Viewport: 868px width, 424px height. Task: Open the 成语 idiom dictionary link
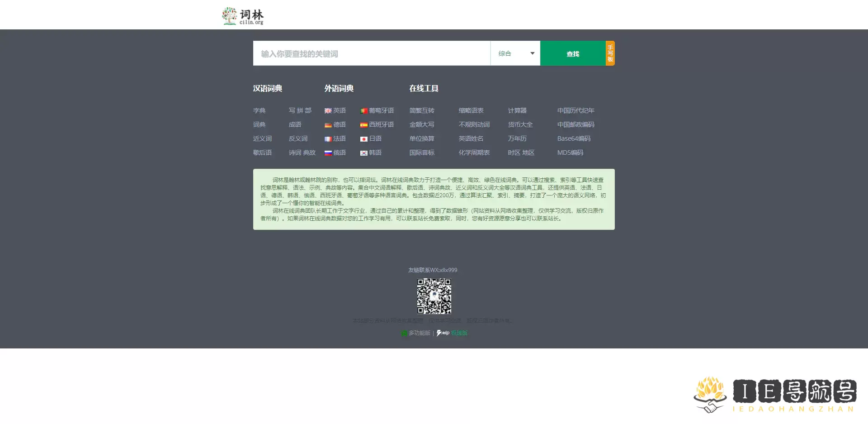pos(294,124)
